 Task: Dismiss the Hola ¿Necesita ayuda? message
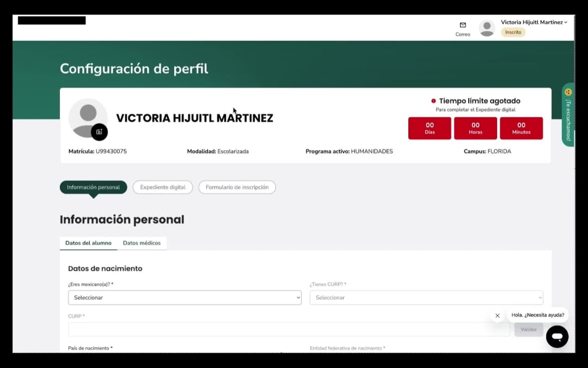tap(497, 315)
